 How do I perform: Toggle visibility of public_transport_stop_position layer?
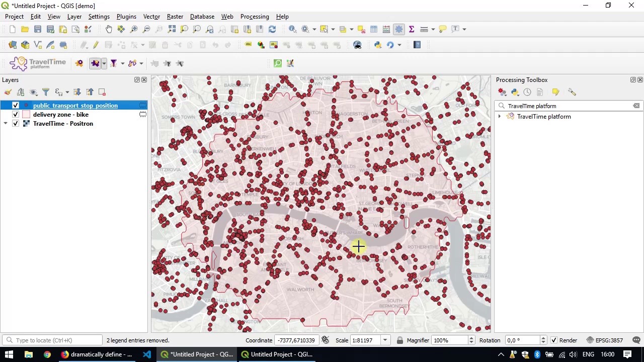16,106
